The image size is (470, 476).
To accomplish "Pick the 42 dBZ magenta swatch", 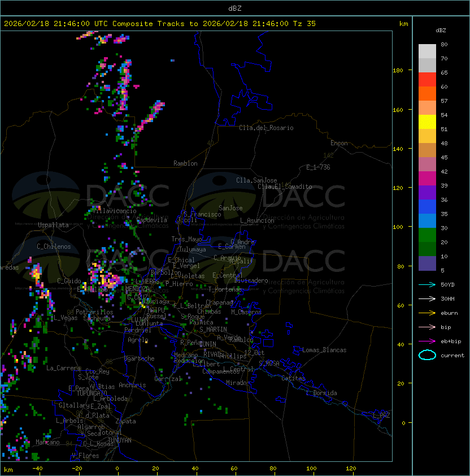I will [x=427, y=179].
